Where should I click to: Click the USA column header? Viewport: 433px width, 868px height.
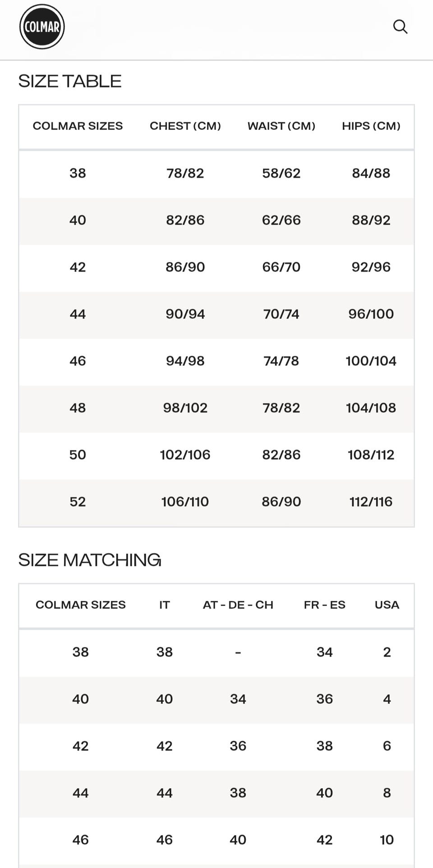point(387,605)
